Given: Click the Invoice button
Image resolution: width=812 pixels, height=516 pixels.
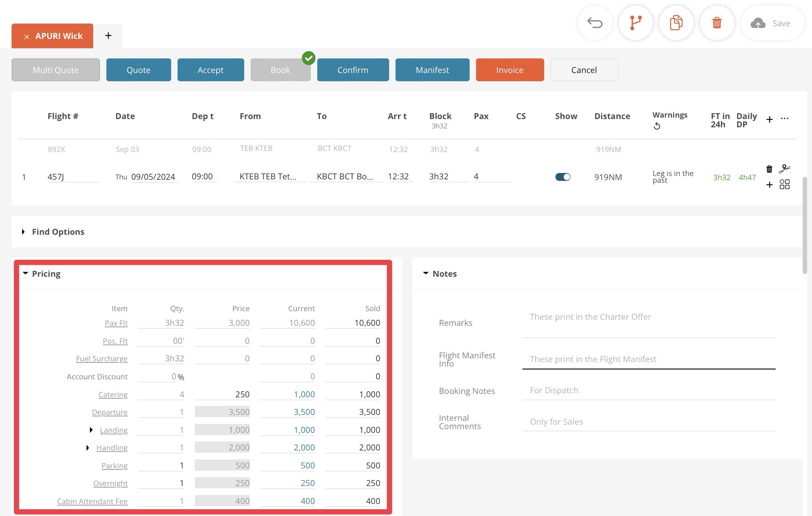Looking at the screenshot, I should click(x=509, y=70).
